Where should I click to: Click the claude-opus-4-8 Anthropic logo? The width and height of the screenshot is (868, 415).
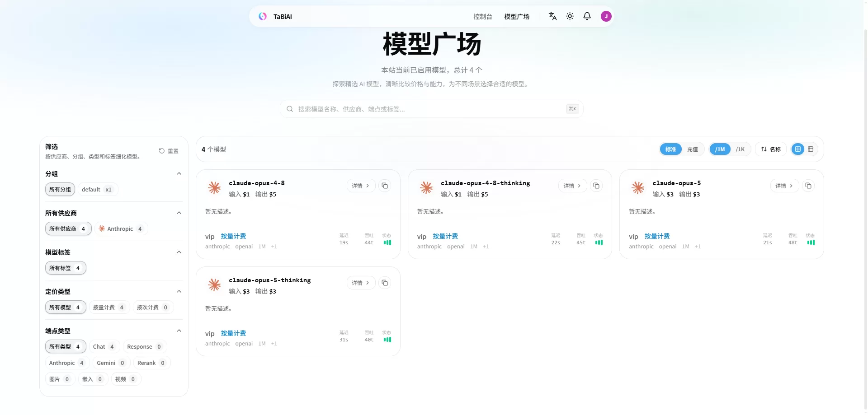point(214,187)
